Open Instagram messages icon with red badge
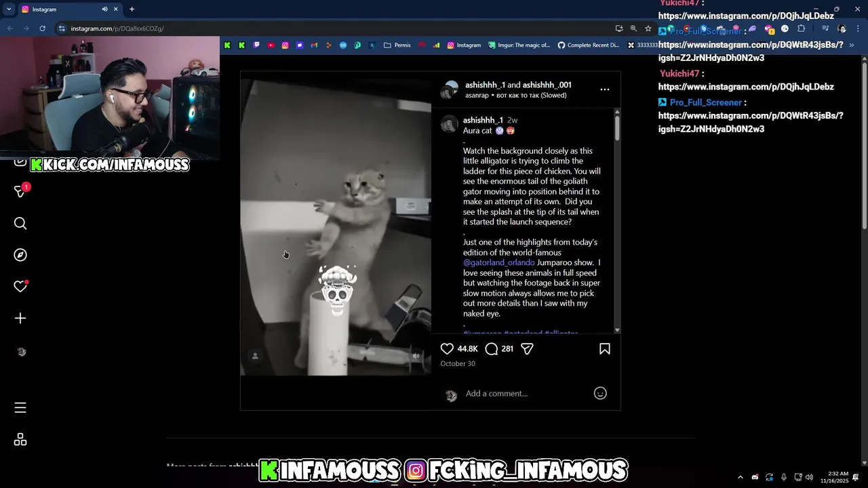 click(x=20, y=191)
